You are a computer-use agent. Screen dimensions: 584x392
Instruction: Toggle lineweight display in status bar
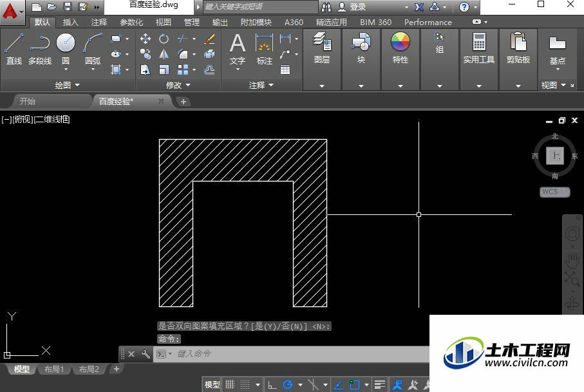(379, 384)
